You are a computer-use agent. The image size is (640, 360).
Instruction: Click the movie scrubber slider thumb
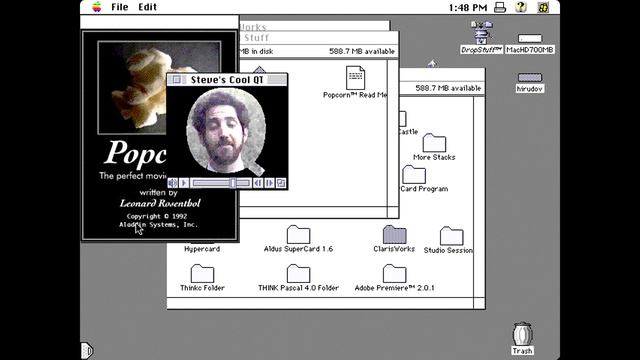click(x=233, y=183)
